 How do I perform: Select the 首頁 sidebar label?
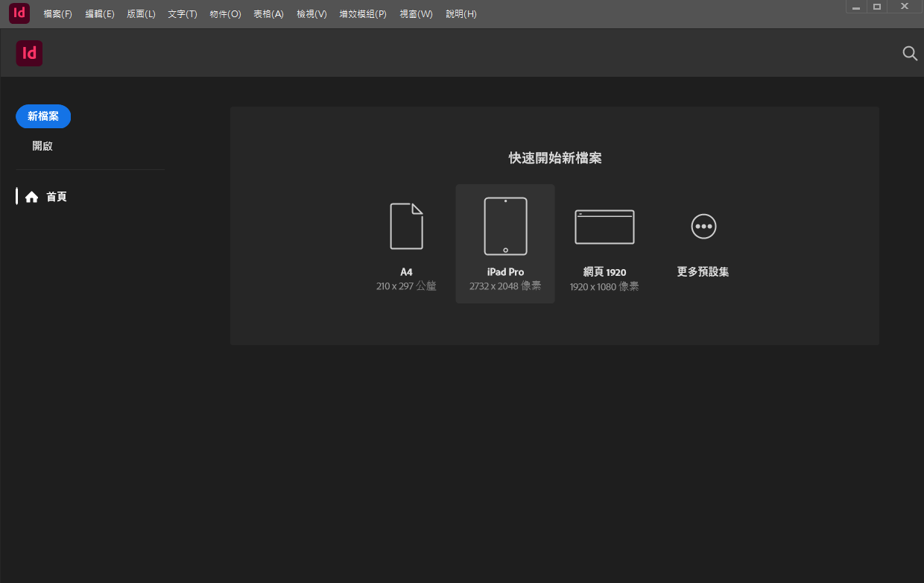[57, 197]
